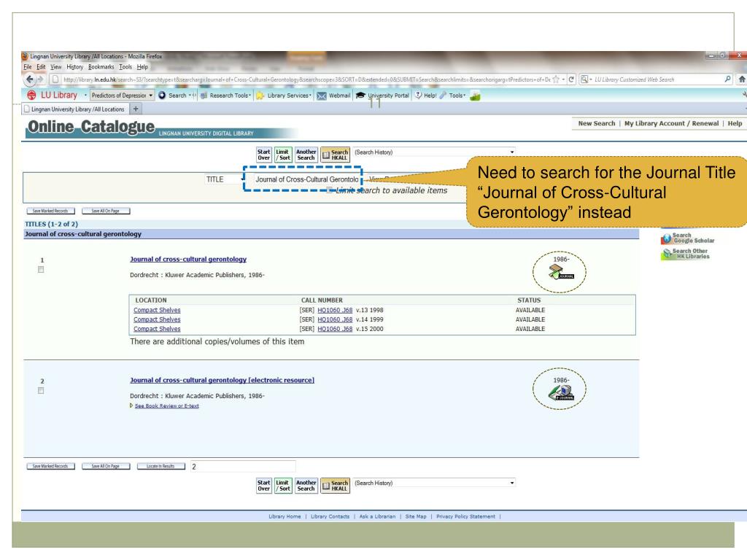This screenshot has height=560, width=747.
Task: Open the Library Home footer link
Action: click(285, 517)
